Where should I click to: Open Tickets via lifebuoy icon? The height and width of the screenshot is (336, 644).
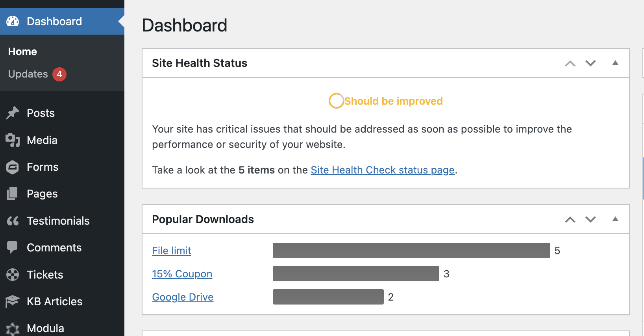pyautogui.click(x=13, y=275)
